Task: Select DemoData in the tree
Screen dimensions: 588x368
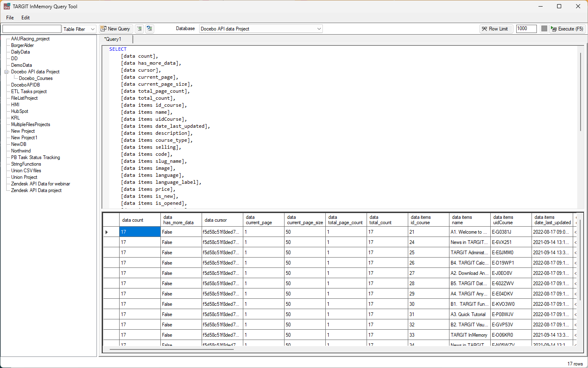Action: pos(21,65)
